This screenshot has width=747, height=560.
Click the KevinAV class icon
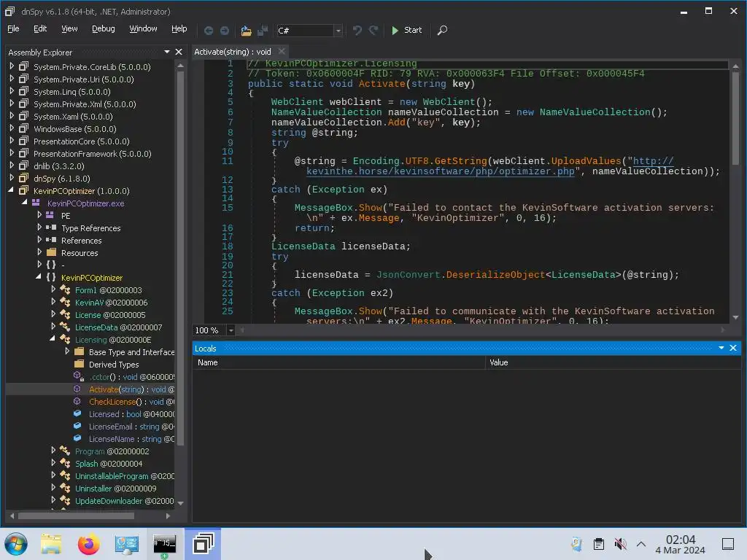(65, 302)
